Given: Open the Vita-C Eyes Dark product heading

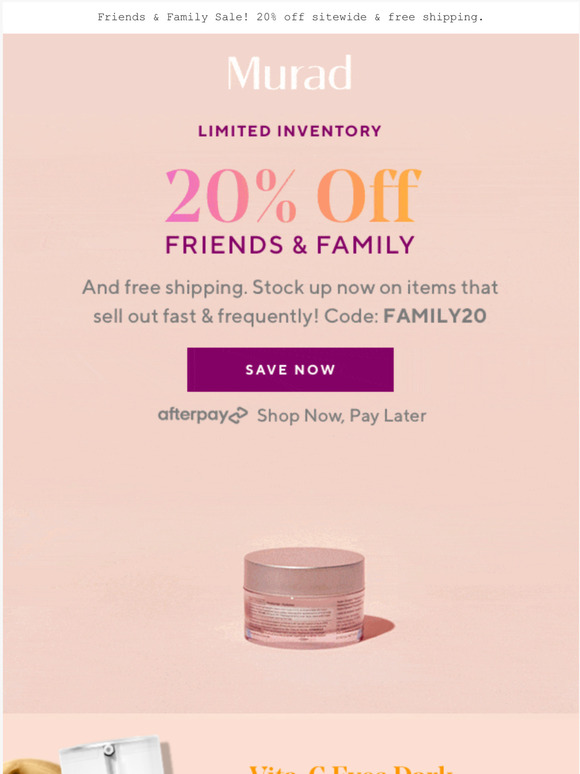Looking at the screenshot, I should click(x=350, y=770).
